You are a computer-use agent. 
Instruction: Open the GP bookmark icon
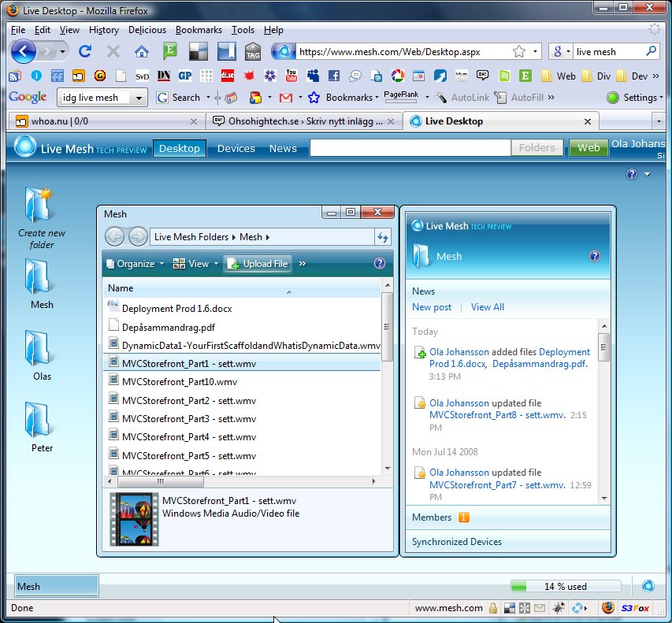[185, 76]
